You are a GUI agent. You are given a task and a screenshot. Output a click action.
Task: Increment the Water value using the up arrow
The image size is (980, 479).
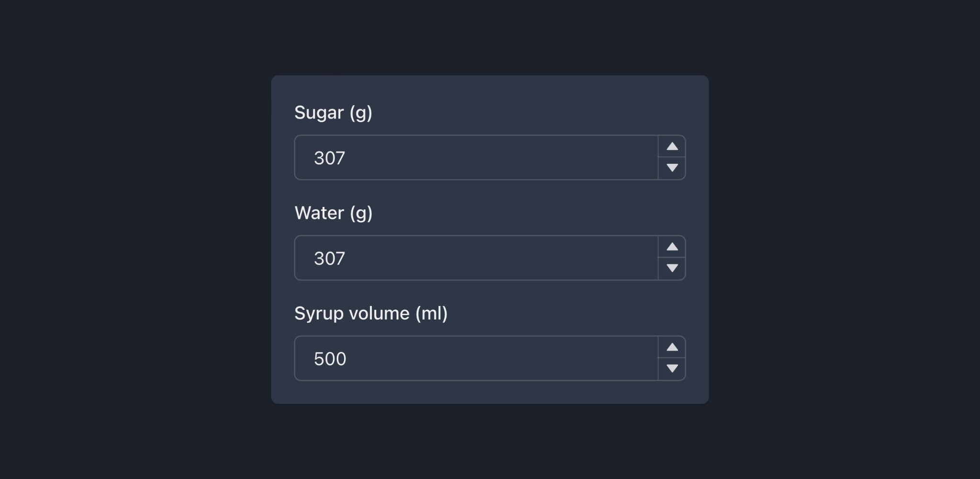pyautogui.click(x=672, y=246)
